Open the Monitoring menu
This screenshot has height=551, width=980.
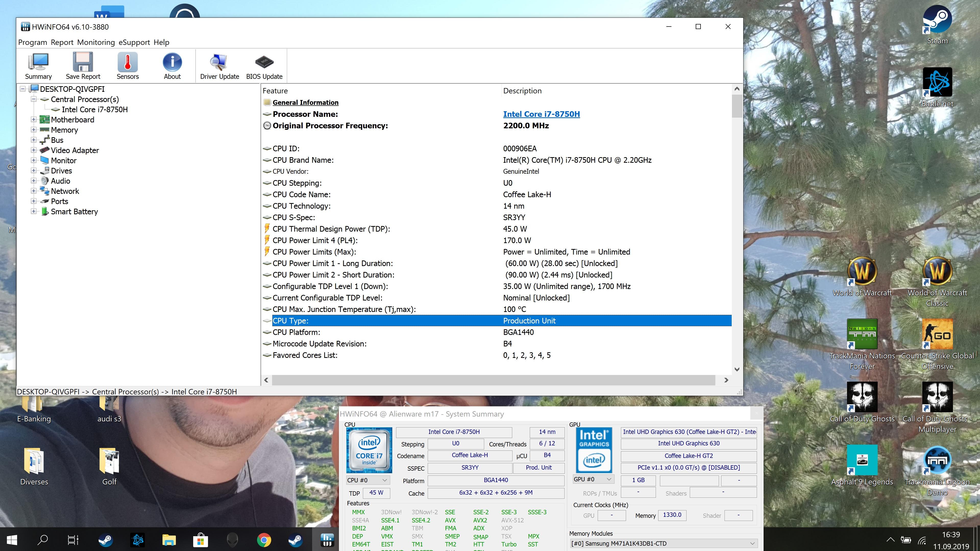tap(96, 42)
